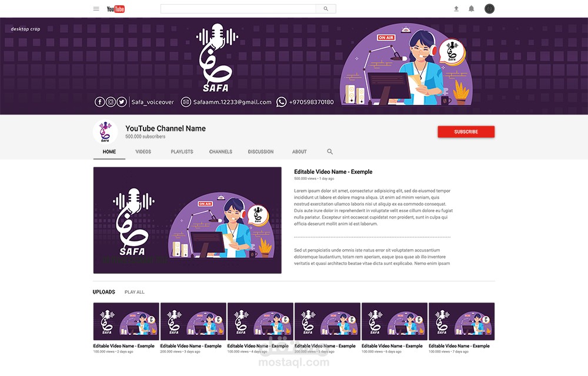
Task: Click the red SUBSCRIBE button
Action: click(466, 132)
